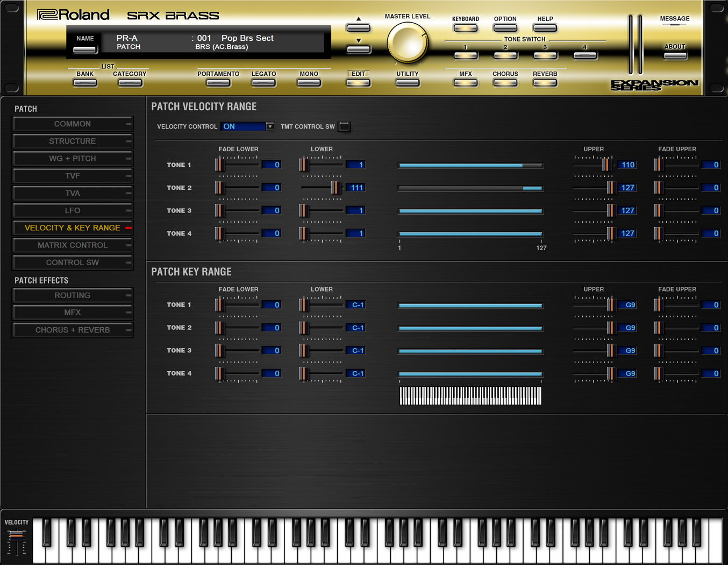Click the LEGATO button
This screenshot has width=728, height=565.
coord(263,83)
